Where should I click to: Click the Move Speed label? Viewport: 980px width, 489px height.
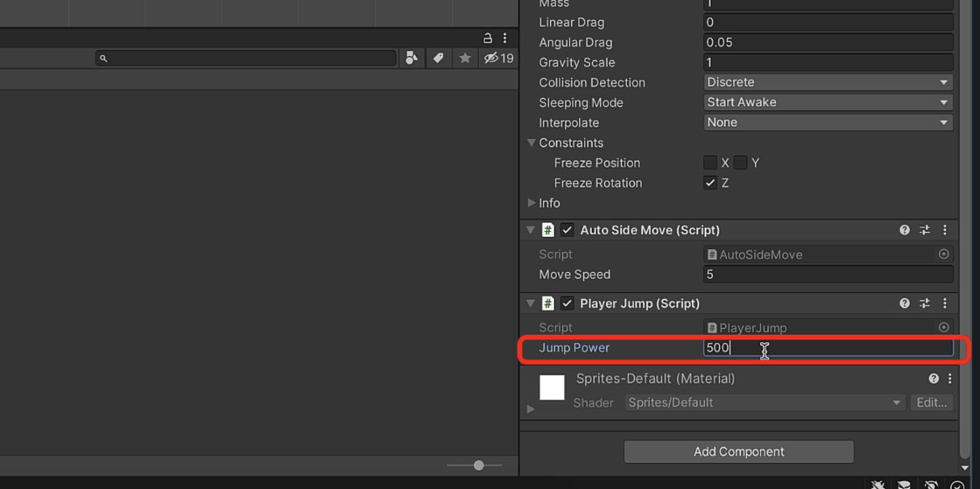point(575,275)
